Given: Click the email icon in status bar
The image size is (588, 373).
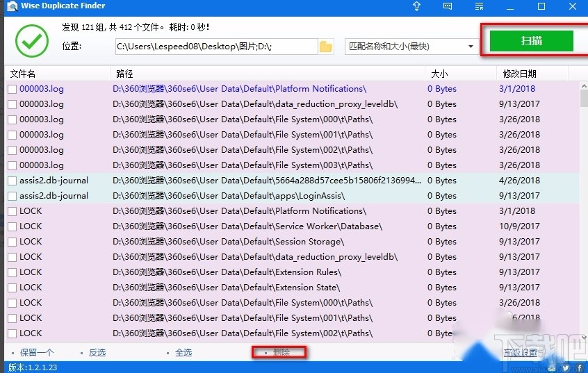Looking at the screenshot, I should click(550, 367).
